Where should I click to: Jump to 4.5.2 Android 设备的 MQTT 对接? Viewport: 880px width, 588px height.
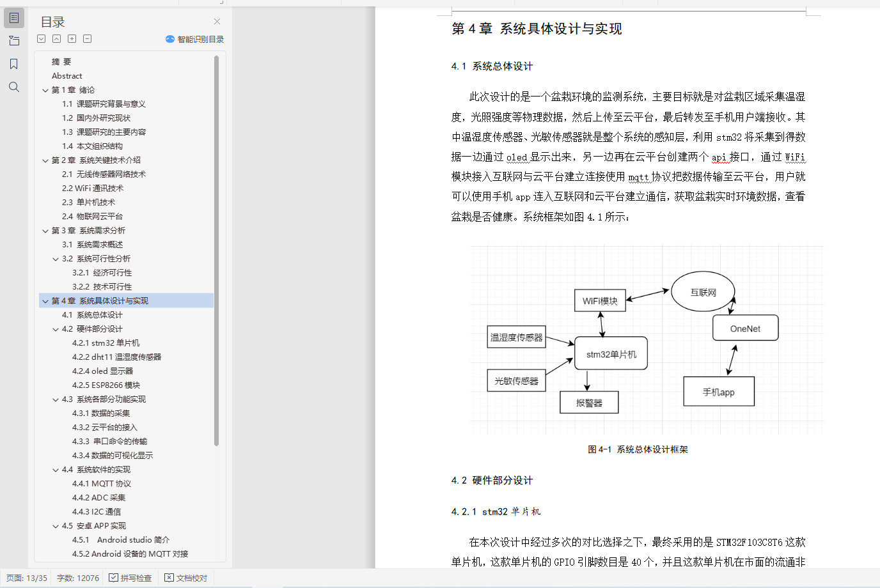[x=130, y=554]
